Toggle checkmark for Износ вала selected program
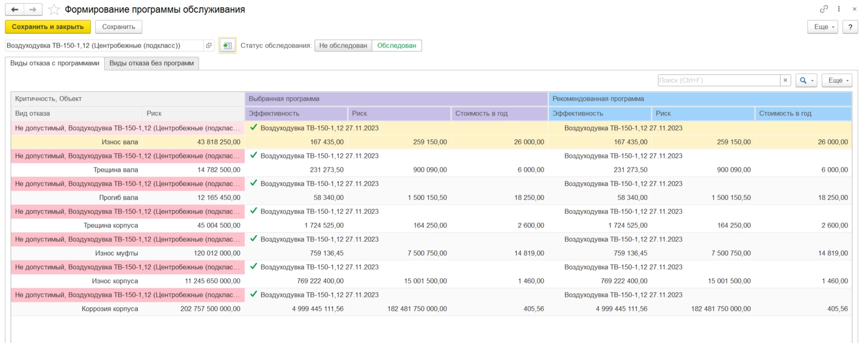The height and width of the screenshot is (343, 868). (x=254, y=128)
